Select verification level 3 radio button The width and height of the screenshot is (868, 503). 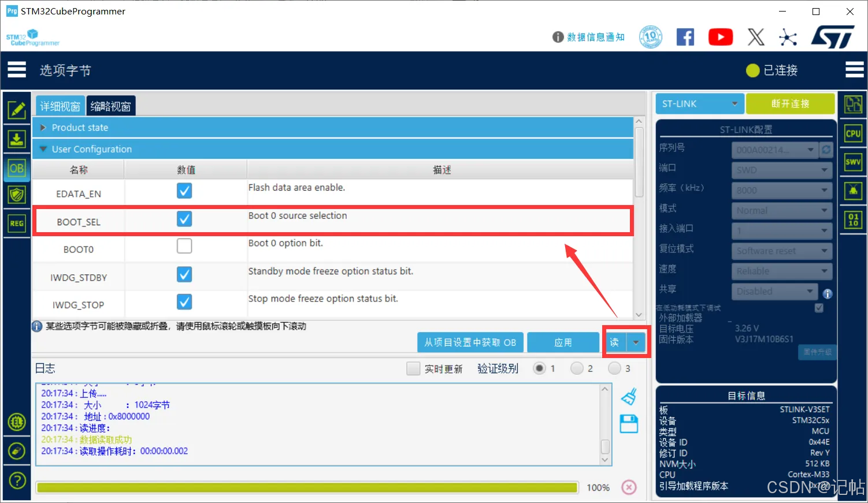[614, 368]
